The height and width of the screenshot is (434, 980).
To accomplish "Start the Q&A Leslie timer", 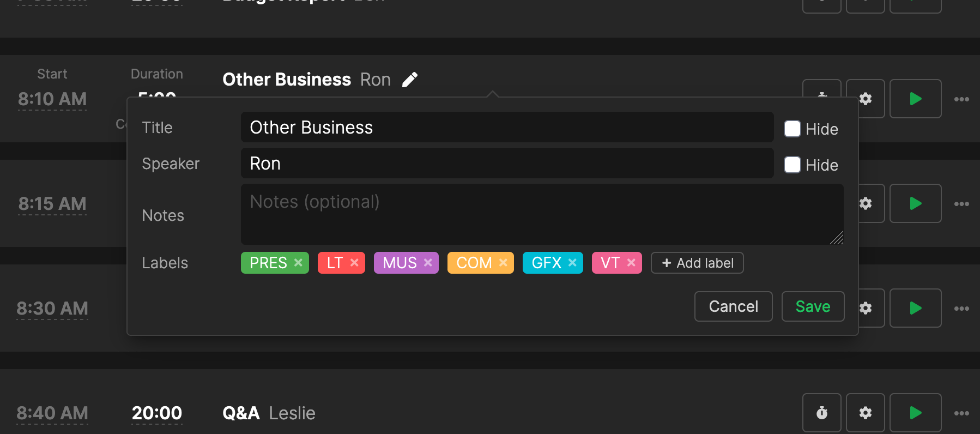I will click(915, 413).
